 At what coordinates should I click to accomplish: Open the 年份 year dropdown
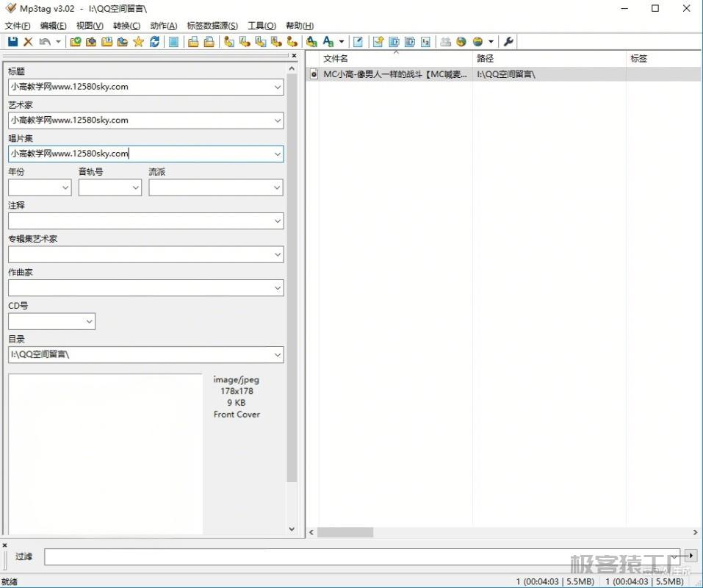click(65, 188)
